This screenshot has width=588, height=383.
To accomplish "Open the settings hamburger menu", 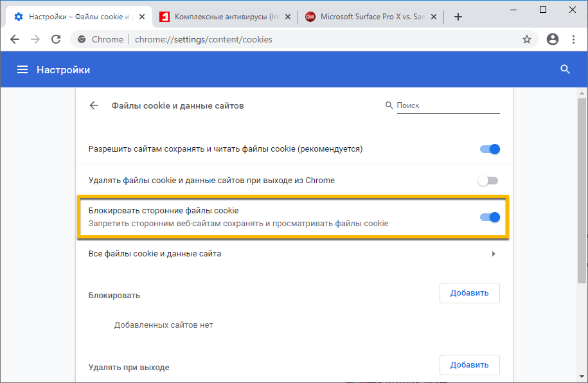I will point(22,69).
